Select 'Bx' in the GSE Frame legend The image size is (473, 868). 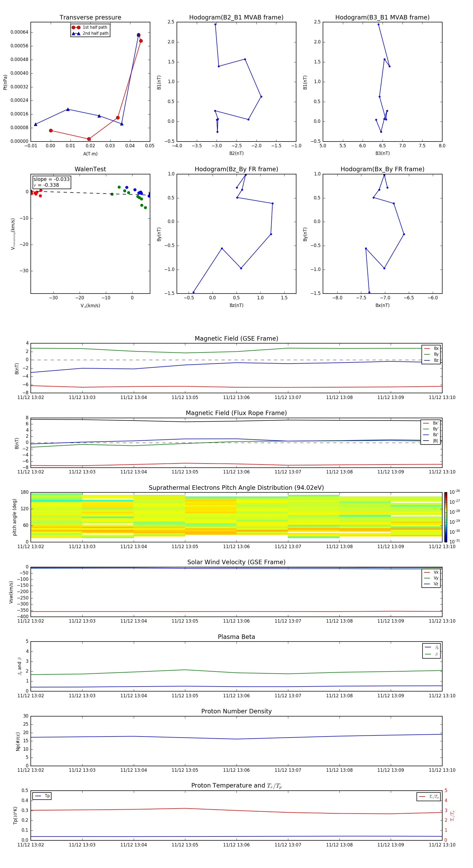tap(431, 349)
